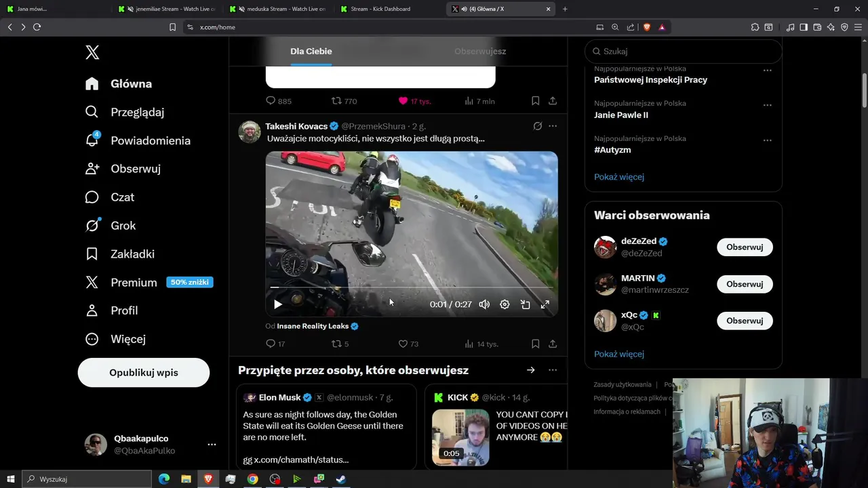This screenshot has height=488, width=868.
Task: Open the Brave wallet icon
Action: point(817,27)
